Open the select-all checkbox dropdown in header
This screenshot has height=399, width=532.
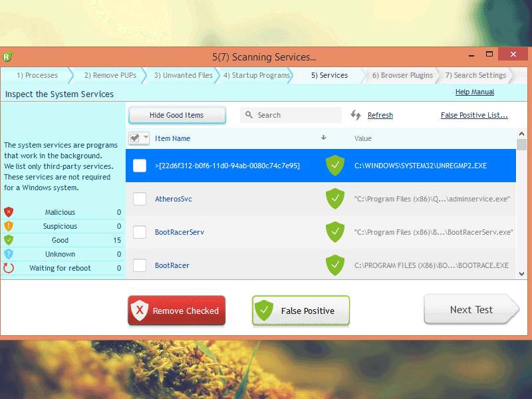tap(146, 138)
